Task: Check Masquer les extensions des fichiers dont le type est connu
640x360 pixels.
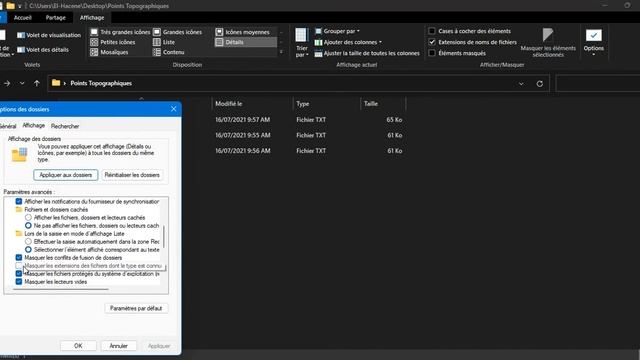Action: click(19, 266)
